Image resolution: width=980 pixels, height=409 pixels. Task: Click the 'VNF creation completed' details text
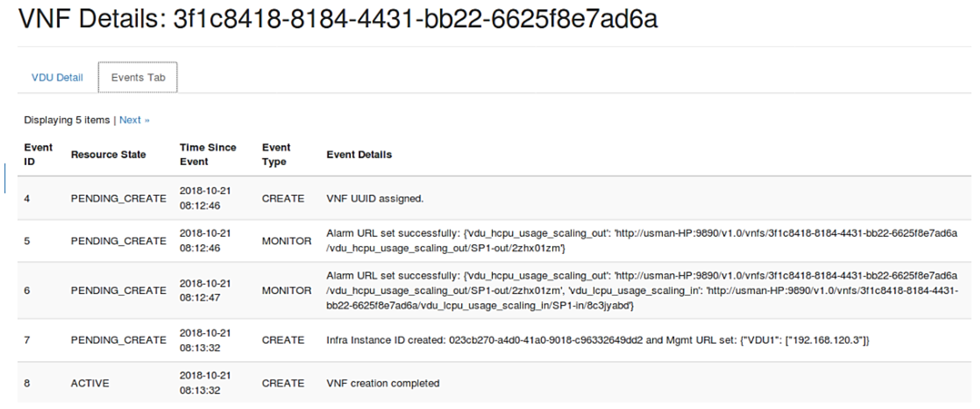(x=382, y=383)
